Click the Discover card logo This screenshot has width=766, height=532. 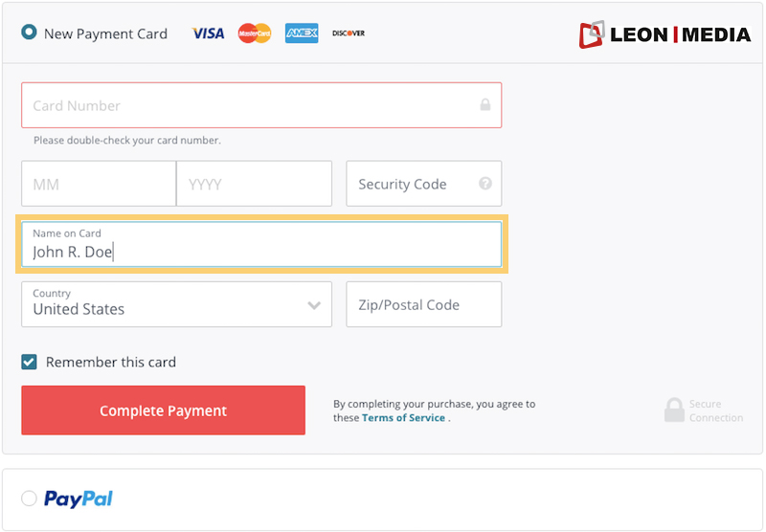[349, 33]
